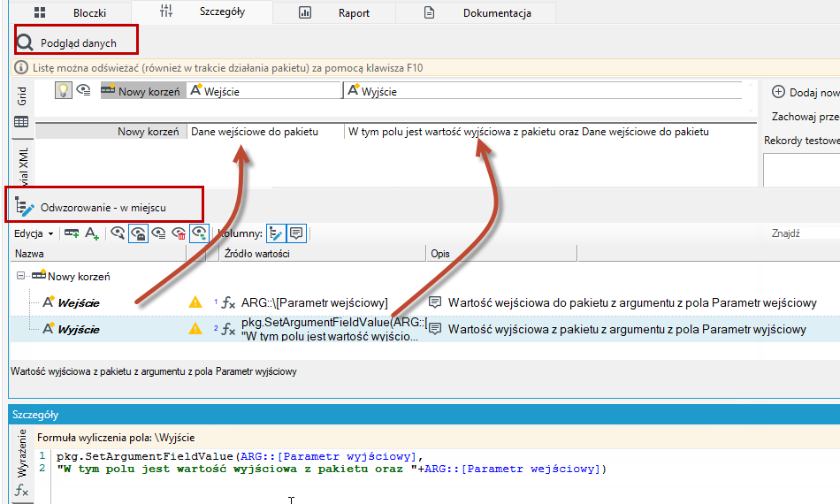
Task: Toggle the light bulb hint button
Action: point(63,90)
